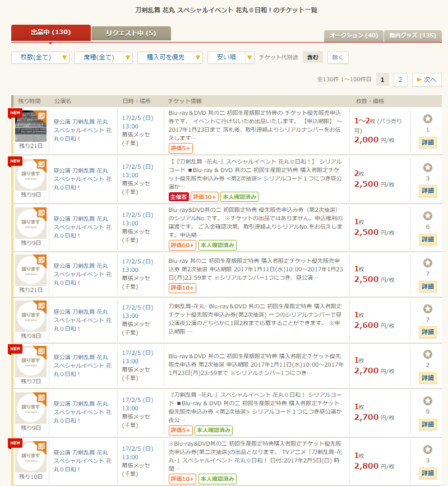Click the チケット情報 column header

pyautogui.click(x=185, y=101)
